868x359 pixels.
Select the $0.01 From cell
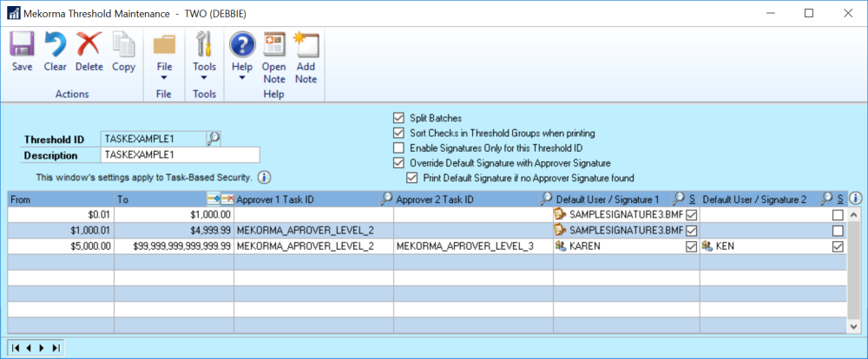[x=61, y=215]
